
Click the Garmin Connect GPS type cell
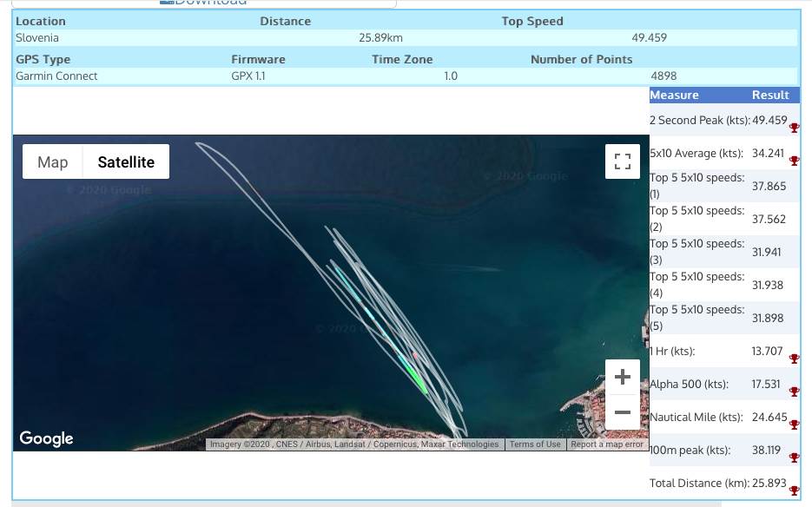click(57, 76)
